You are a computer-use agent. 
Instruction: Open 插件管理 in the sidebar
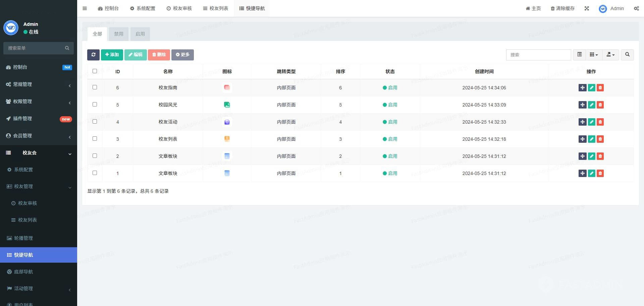[39, 119]
